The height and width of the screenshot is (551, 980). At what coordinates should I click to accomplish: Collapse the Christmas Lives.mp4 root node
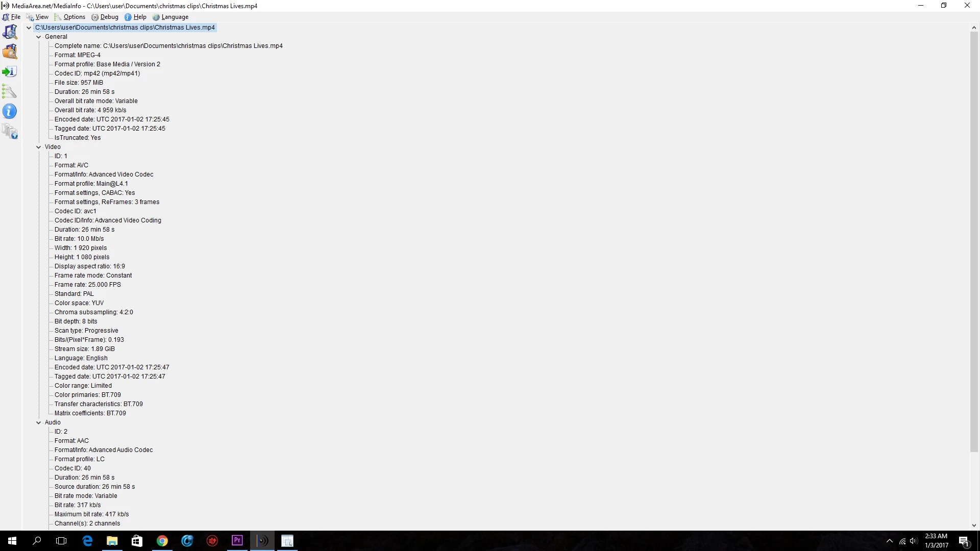coord(29,28)
